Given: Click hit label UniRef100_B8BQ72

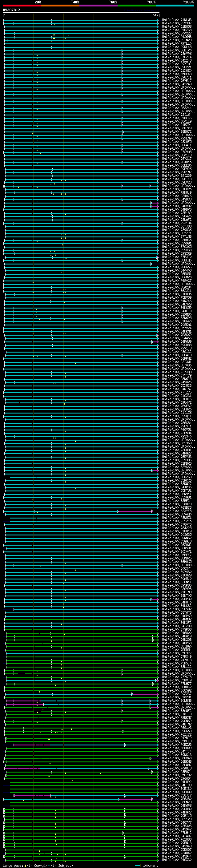Looking at the screenshot, I should tap(177, 131).
